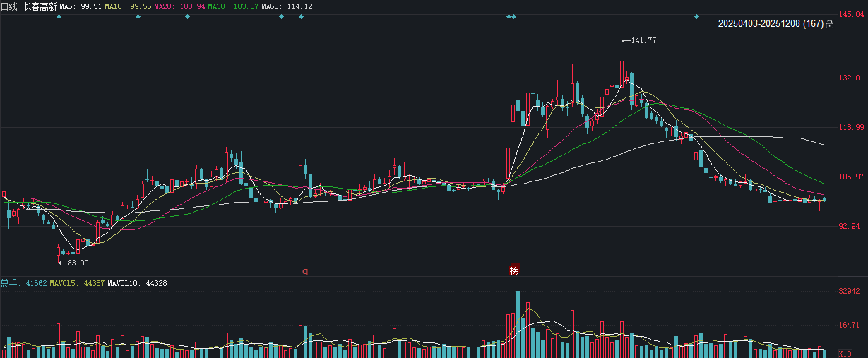Click the 141.77 high price label
Viewport: 868px width, 358px height.
click(x=643, y=41)
